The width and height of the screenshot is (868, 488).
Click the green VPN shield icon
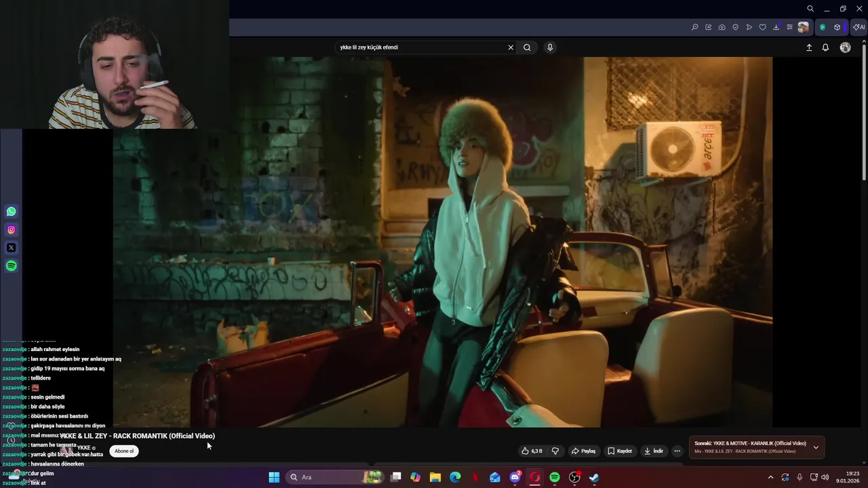coord(823,27)
